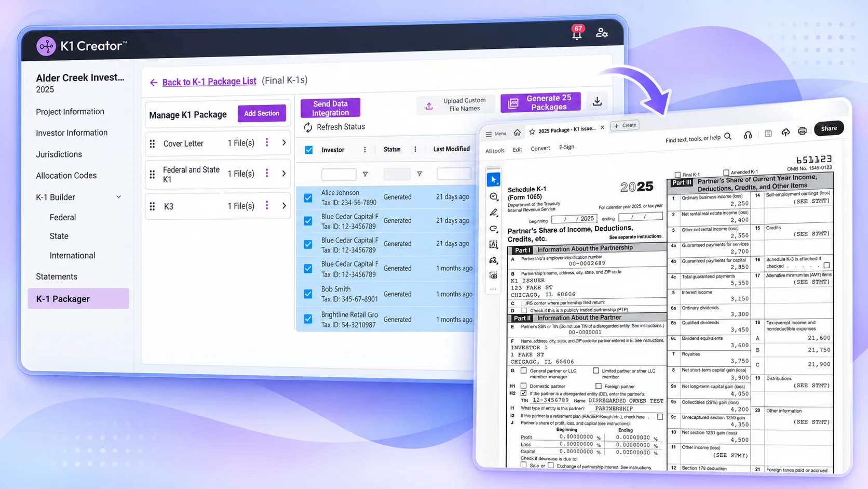Image resolution: width=868 pixels, height=489 pixels.
Task: Expand the K3 section chevron
Action: coord(284,206)
